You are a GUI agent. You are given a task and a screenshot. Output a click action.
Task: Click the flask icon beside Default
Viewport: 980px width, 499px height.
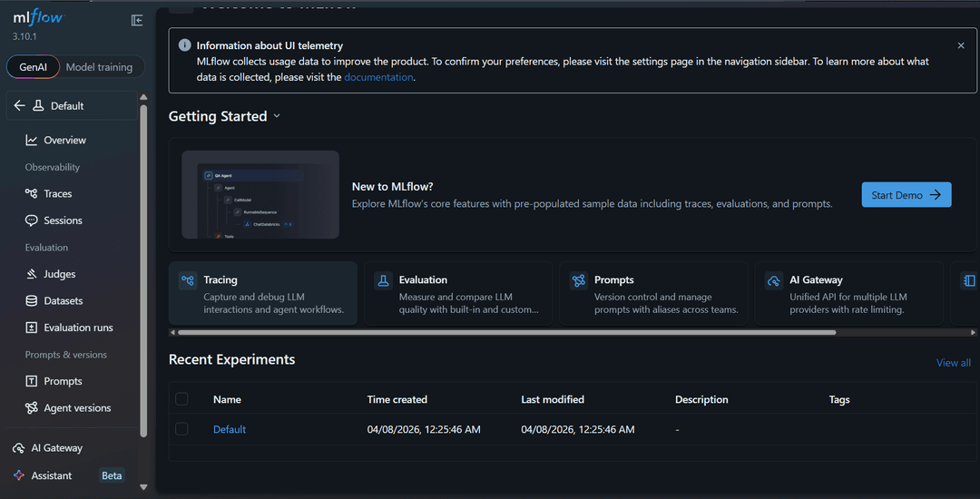click(38, 105)
